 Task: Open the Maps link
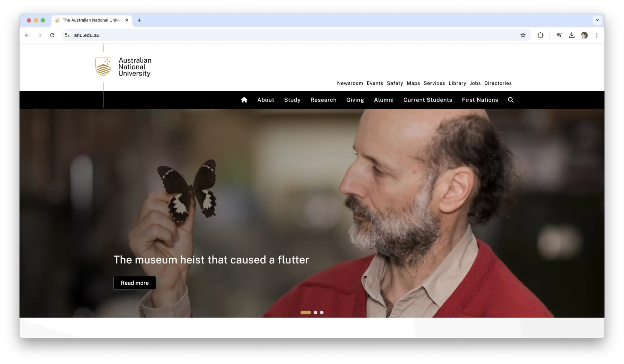click(x=413, y=83)
